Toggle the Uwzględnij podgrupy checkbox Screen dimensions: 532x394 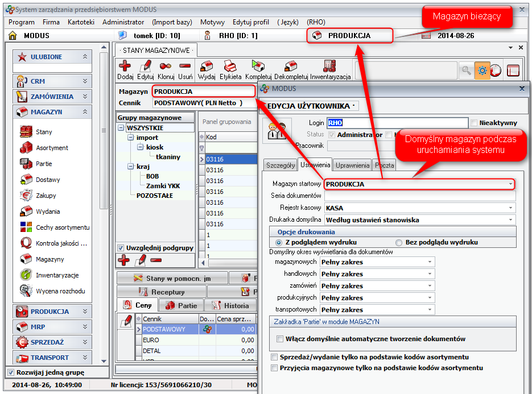point(121,248)
